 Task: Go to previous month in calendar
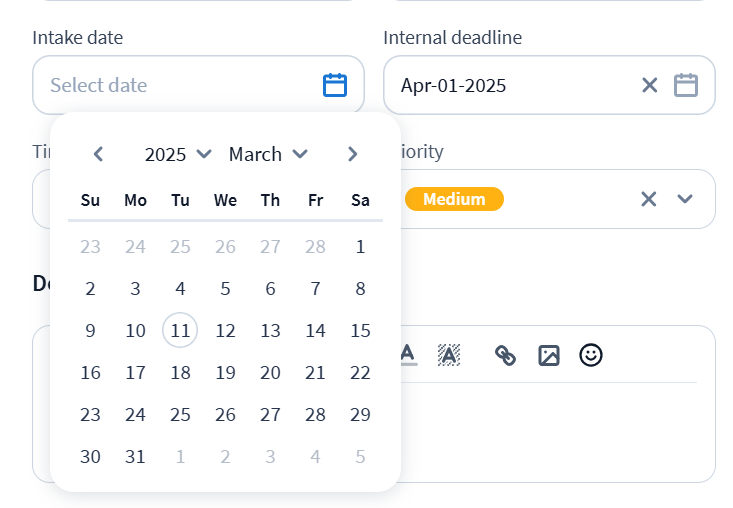pyautogui.click(x=98, y=154)
